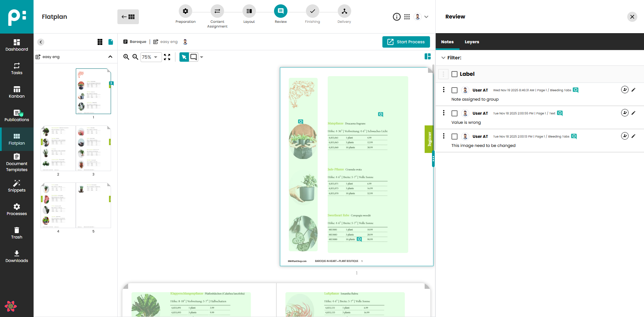
Task: Switch to grid thumbnail view
Action: click(x=100, y=42)
